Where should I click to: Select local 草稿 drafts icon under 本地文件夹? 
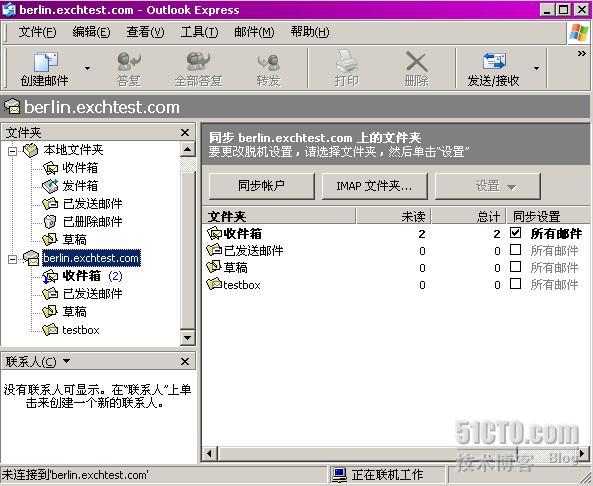pos(50,239)
